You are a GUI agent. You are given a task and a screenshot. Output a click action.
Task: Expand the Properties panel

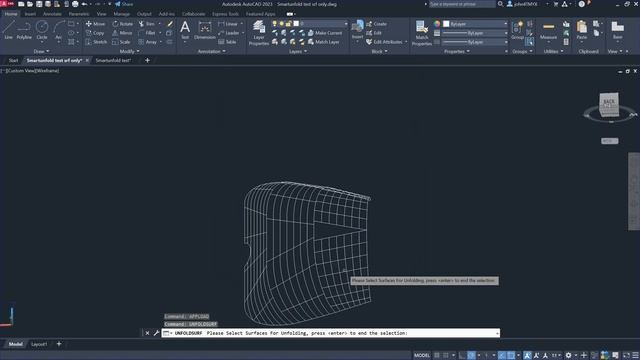[x=456, y=51]
